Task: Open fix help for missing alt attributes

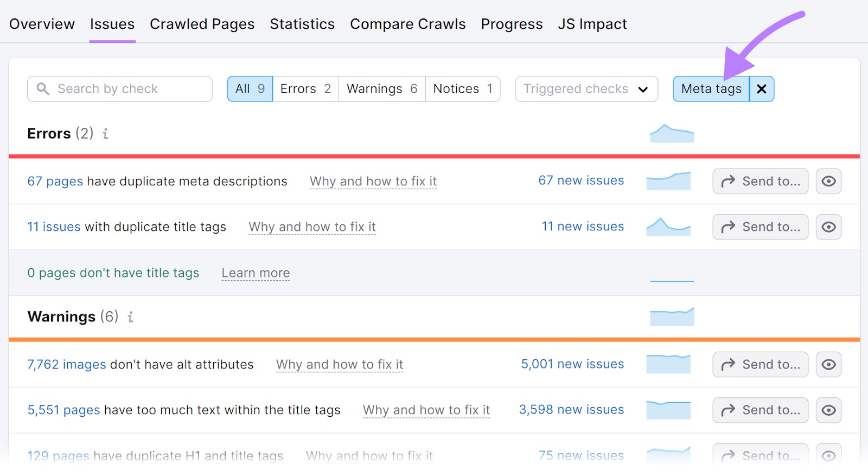Action: 340,364
